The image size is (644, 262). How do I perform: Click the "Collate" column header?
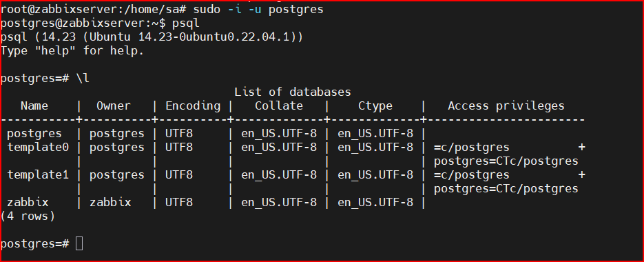279,105
